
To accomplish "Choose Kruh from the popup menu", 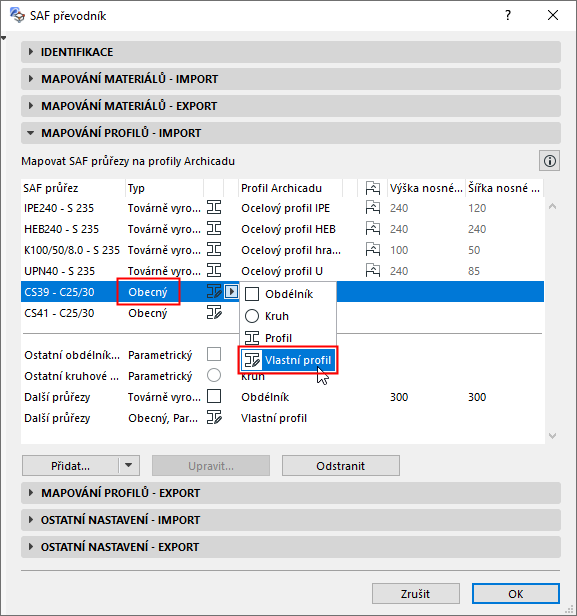I will 288,316.
